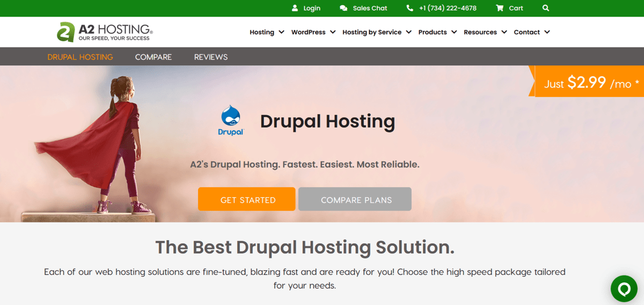Click the GET STARTED button

pos(247,199)
